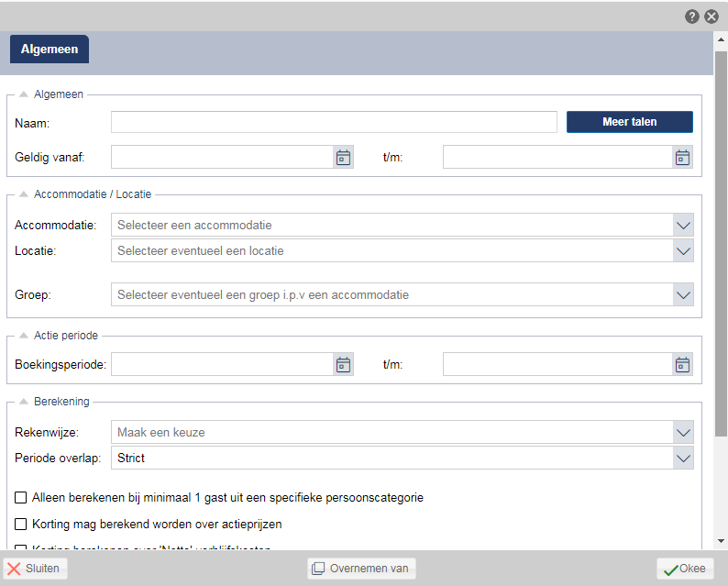The width and height of the screenshot is (728, 586).
Task: Collapse the Berekening section
Action: 24,401
